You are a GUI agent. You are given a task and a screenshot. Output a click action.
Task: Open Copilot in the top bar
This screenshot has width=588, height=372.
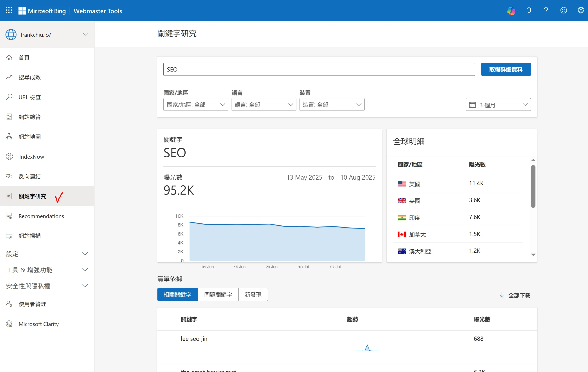click(511, 11)
